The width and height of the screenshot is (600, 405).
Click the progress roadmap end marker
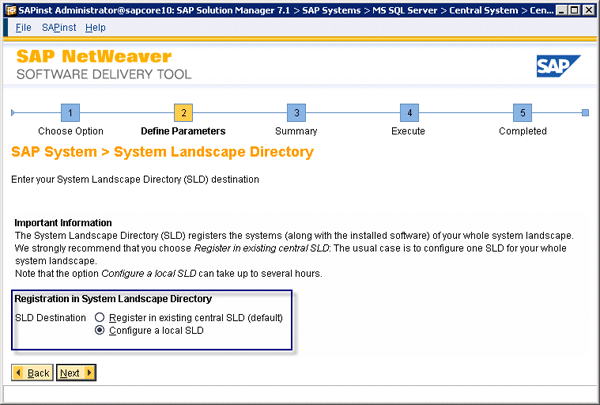585,113
